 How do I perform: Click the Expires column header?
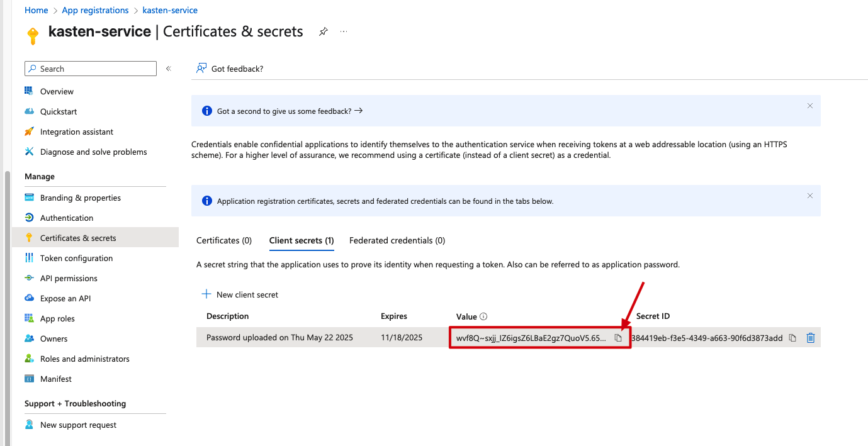[394, 316]
